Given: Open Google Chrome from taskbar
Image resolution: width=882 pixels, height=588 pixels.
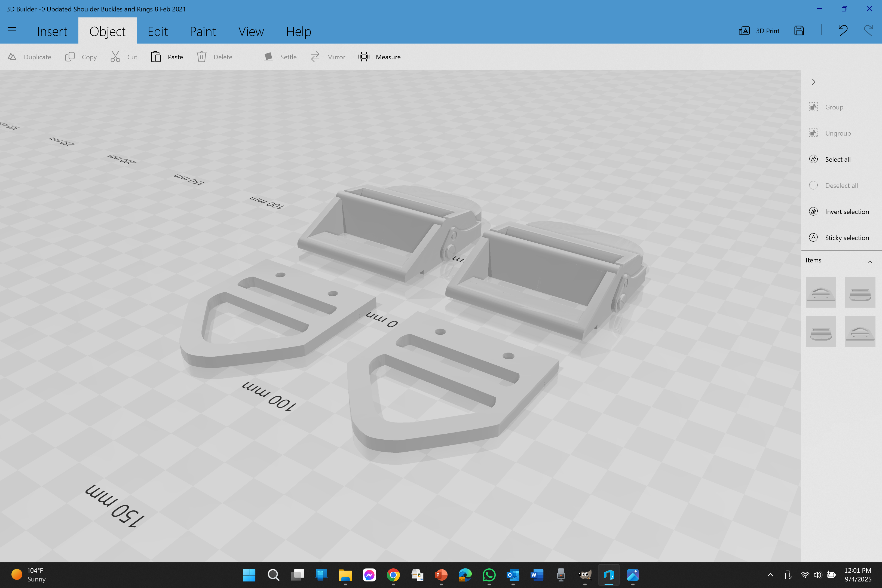Looking at the screenshot, I should click(393, 575).
